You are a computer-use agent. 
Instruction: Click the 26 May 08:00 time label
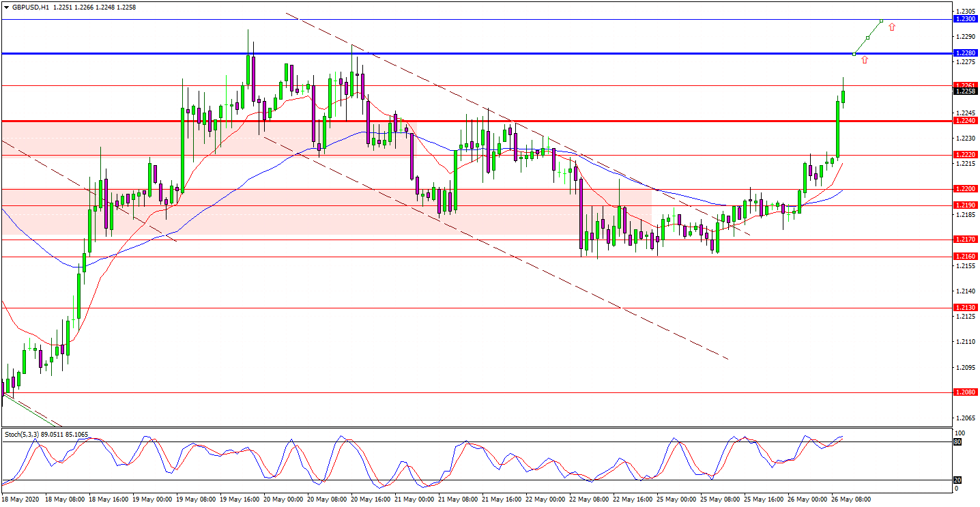(x=850, y=499)
